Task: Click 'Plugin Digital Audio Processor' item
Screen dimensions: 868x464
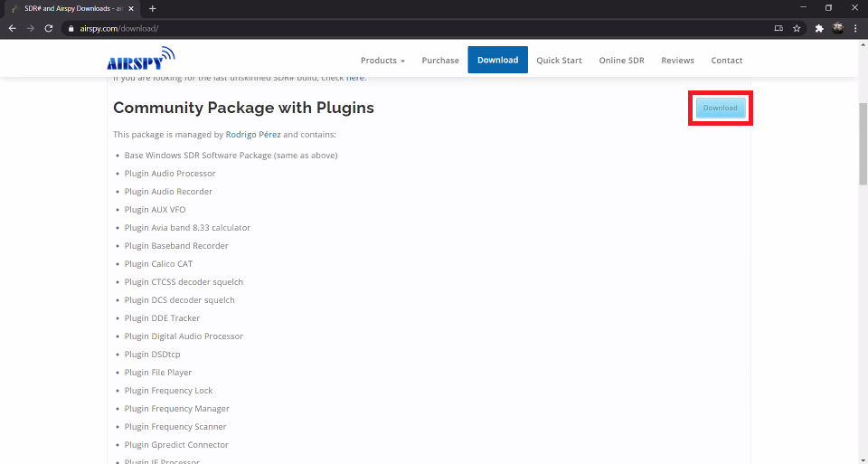Action: [x=184, y=336]
